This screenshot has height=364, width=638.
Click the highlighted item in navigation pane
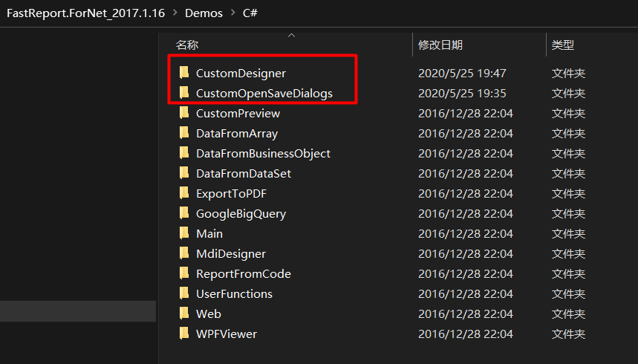click(78, 311)
